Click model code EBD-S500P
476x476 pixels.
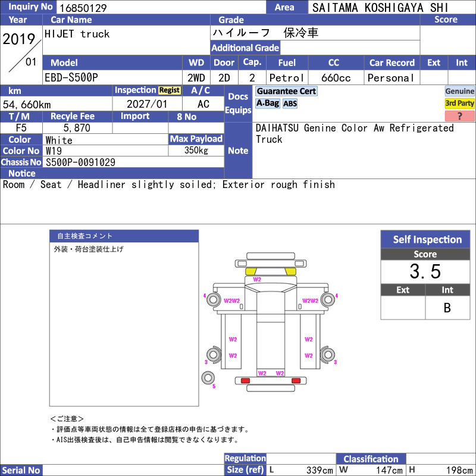click(71, 78)
